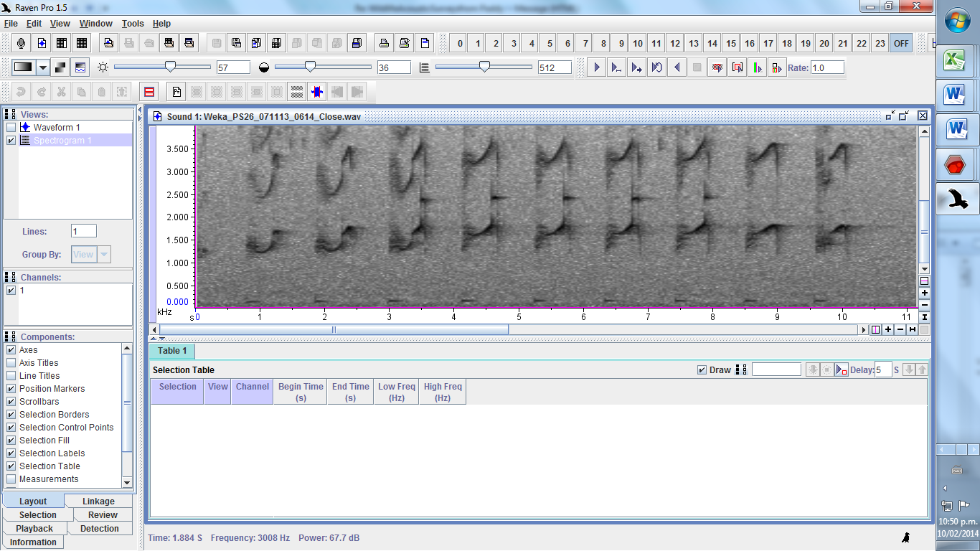The height and width of the screenshot is (551, 980).
Task: Toggle the Axes component checkbox
Action: click(x=11, y=350)
